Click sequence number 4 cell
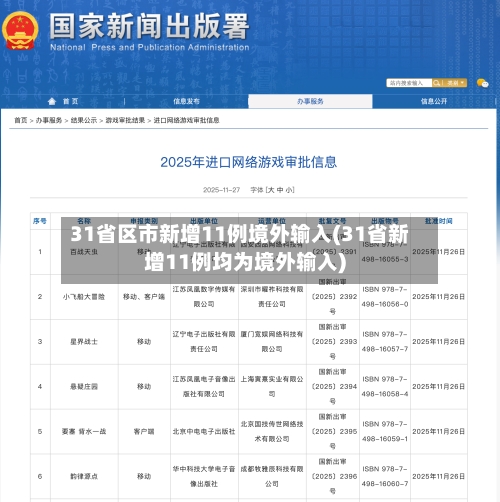This screenshot has height=502, width=500. (x=40, y=387)
